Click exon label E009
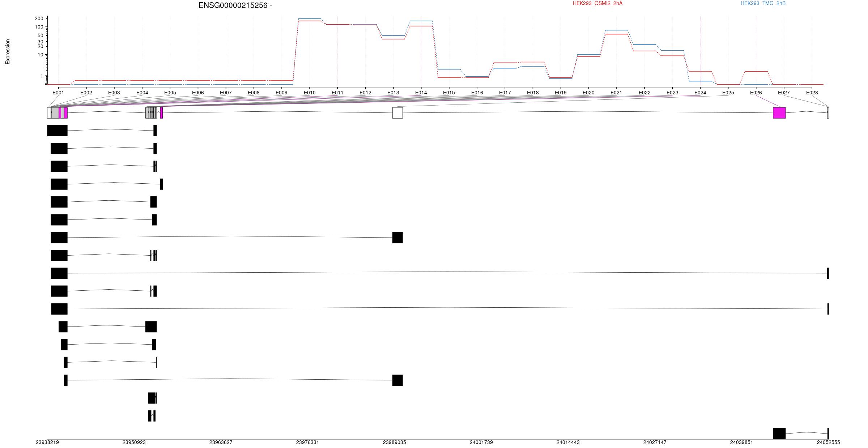 [x=281, y=93]
